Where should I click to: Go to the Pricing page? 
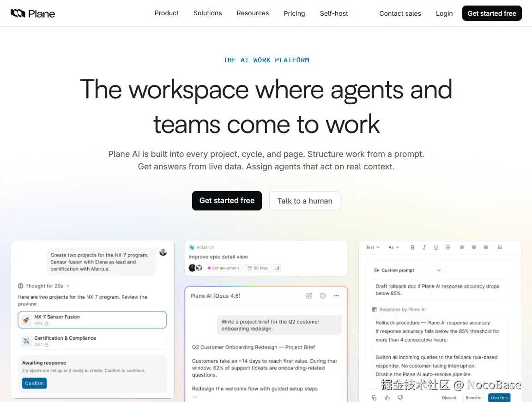(294, 13)
